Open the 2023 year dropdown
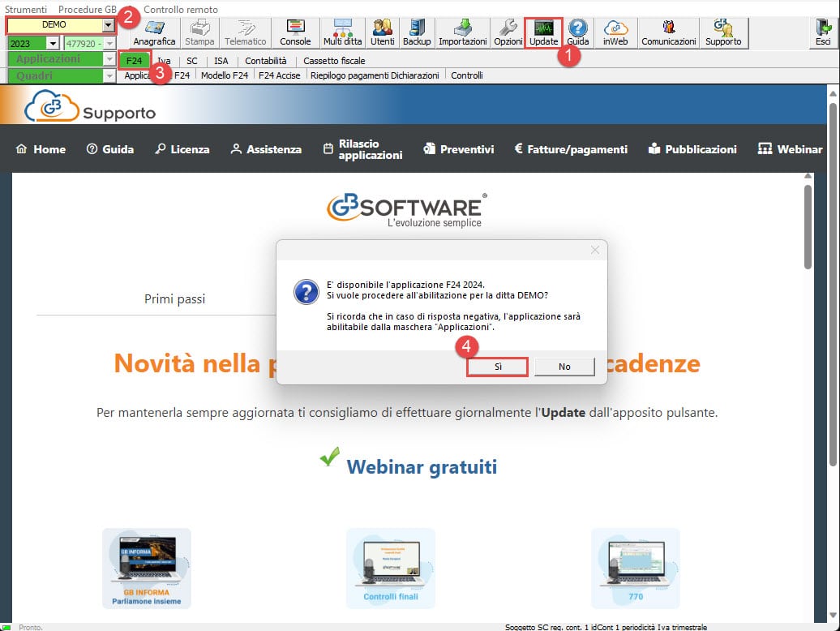Image resolution: width=840 pixels, height=631 pixels. tap(54, 43)
